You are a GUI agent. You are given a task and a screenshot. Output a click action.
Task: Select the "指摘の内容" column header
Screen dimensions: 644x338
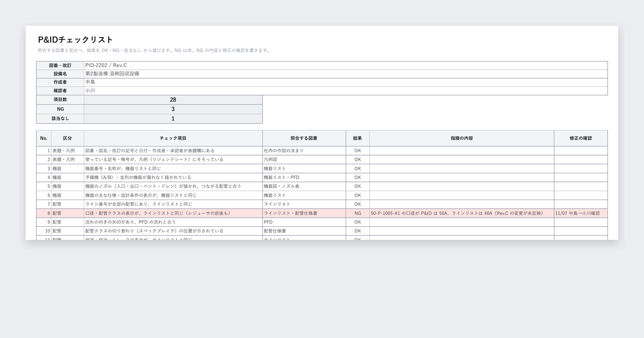462,138
